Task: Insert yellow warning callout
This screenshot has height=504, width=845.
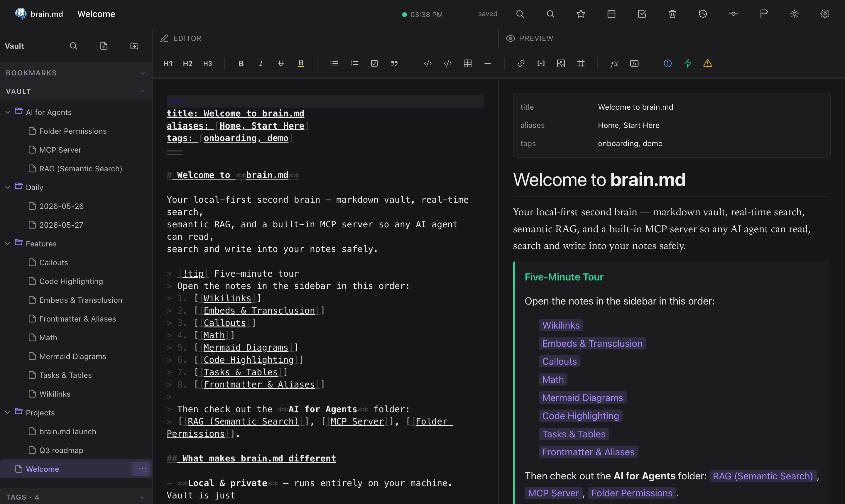Action: point(707,63)
